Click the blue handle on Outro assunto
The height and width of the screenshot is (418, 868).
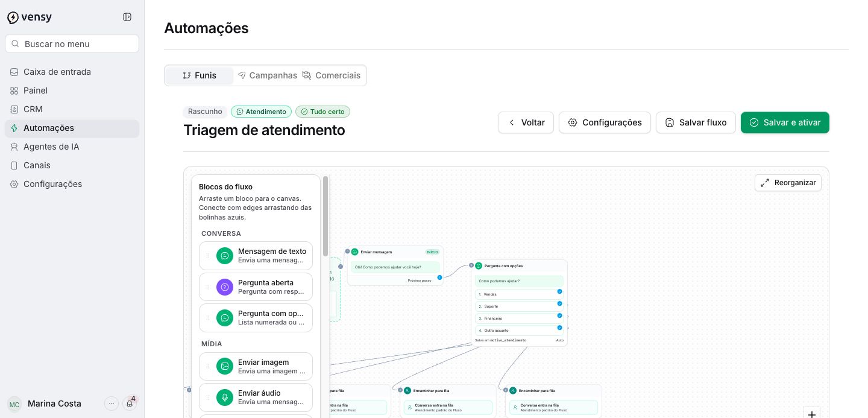coord(559,328)
